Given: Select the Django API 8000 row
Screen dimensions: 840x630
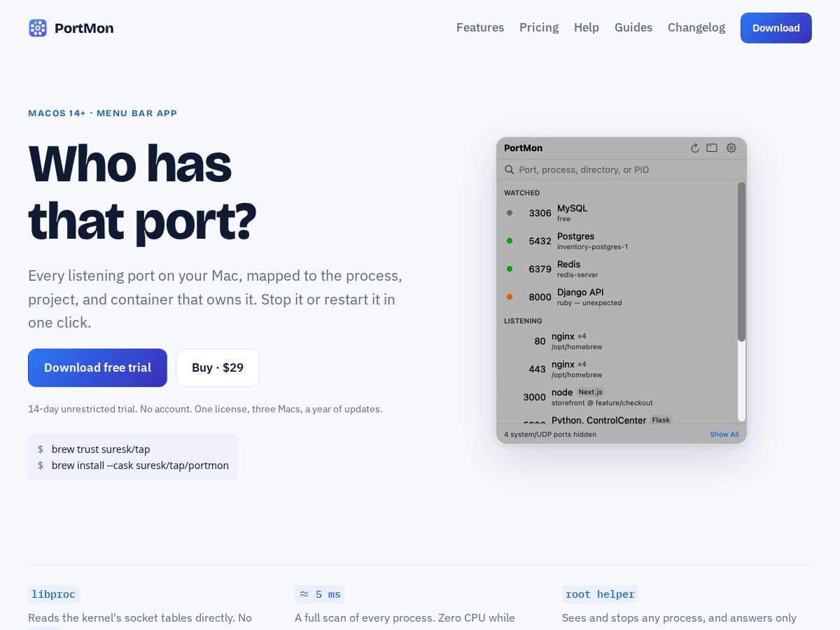Looking at the screenshot, I should tap(617, 297).
